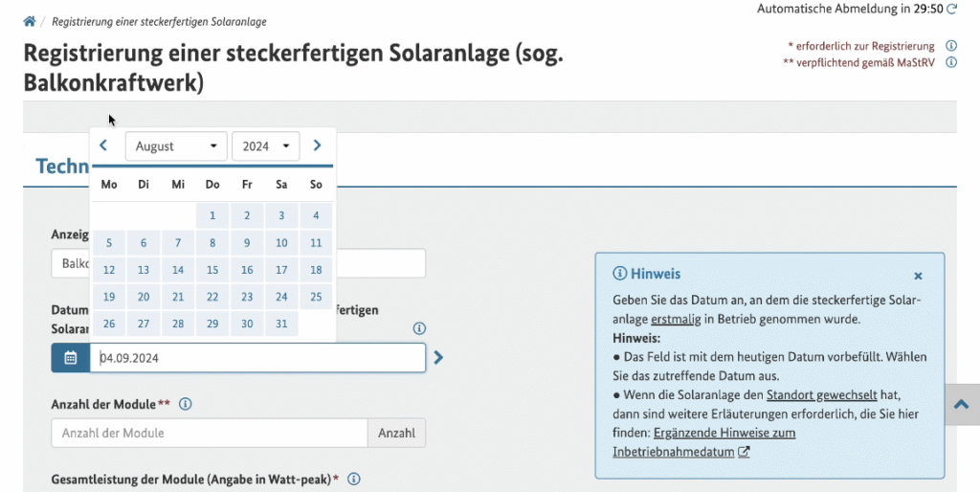980x492 pixels.
Task: Click the breadcrumb 'Registrierung einer steckerfertigen Solaranlage'
Action: coord(159,21)
